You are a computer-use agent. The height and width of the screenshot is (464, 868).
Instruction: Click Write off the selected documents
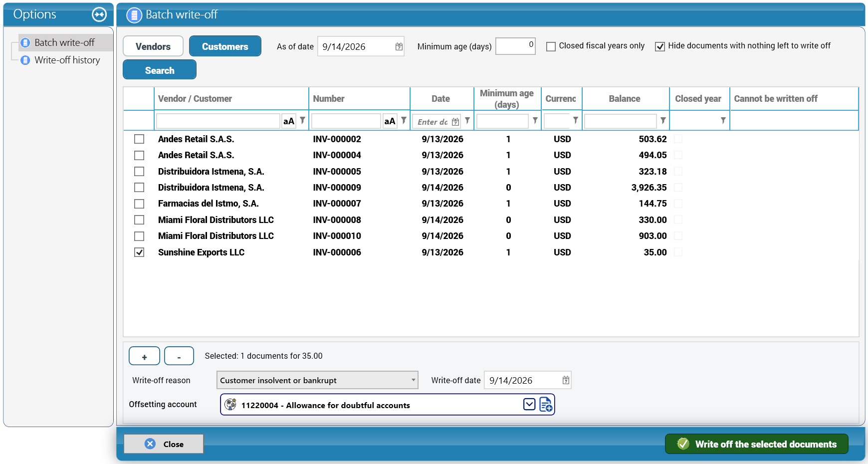[x=757, y=444]
